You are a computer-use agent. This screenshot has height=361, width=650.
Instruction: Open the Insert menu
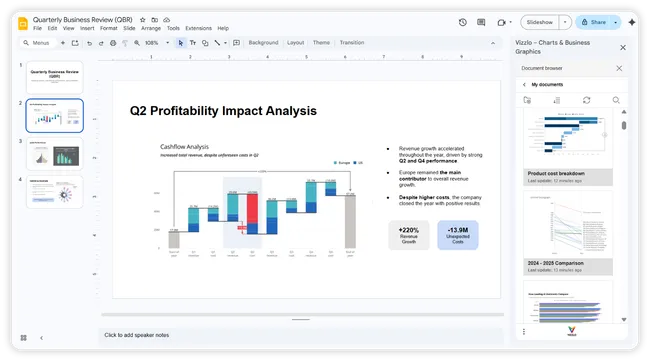[87, 28]
